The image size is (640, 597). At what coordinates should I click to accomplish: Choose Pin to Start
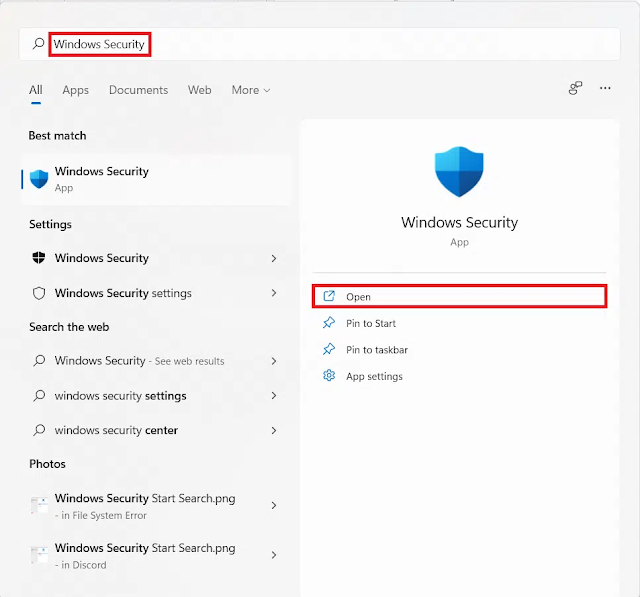pyautogui.click(x=459, y=323)
